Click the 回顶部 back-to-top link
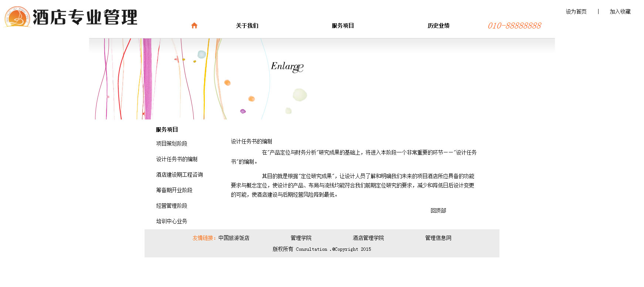644x287 pixels. (438, 210)
